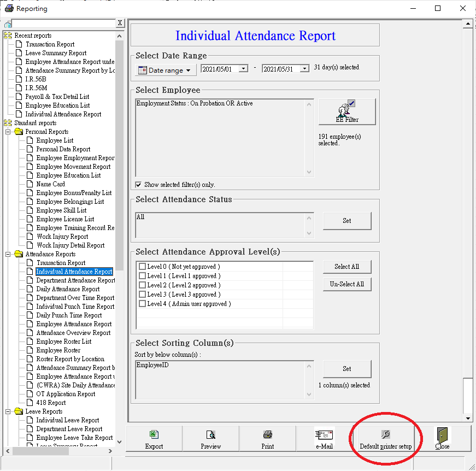Click Set button for Attendance Status
The image size is (476, 471).
pos(347,221)
